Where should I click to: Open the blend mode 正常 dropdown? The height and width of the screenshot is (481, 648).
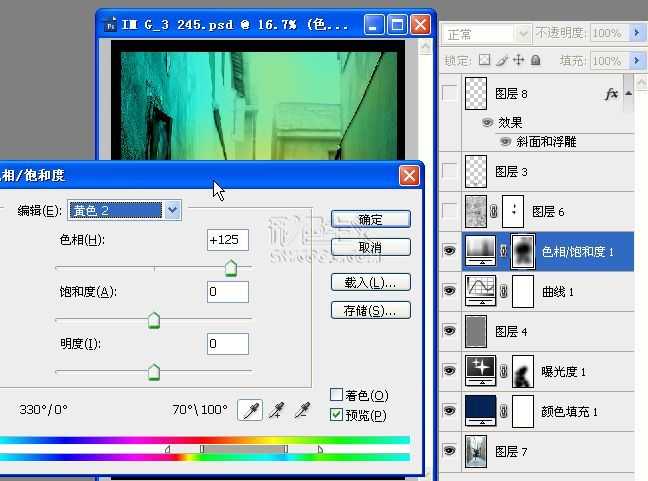(x=487, y=33)
